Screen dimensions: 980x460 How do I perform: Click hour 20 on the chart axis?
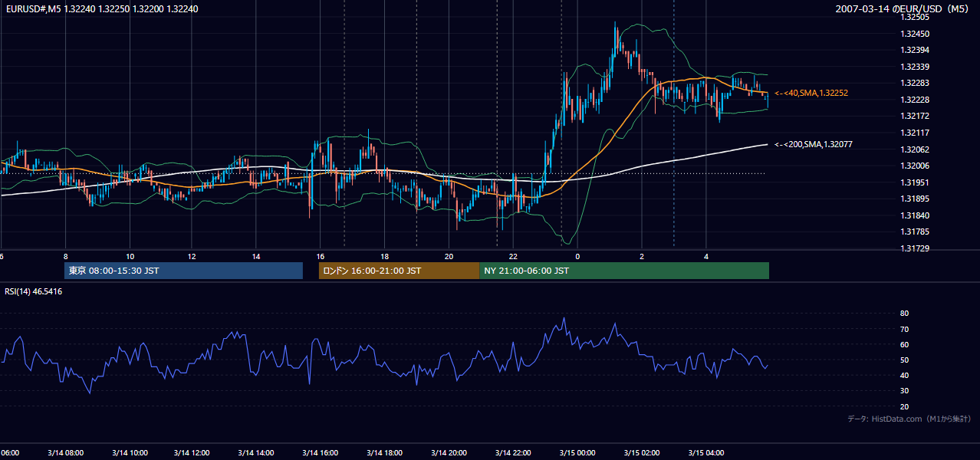click(x=449, y=256)
